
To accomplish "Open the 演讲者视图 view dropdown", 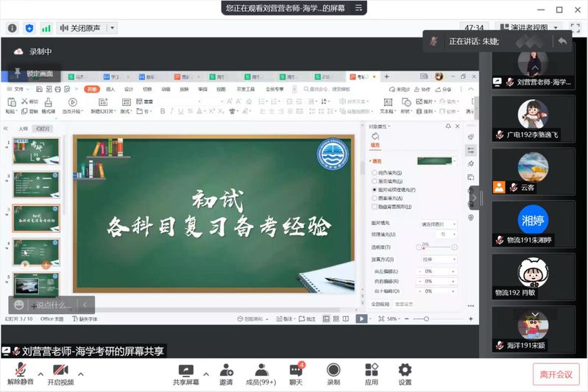I will coord(528,27).
